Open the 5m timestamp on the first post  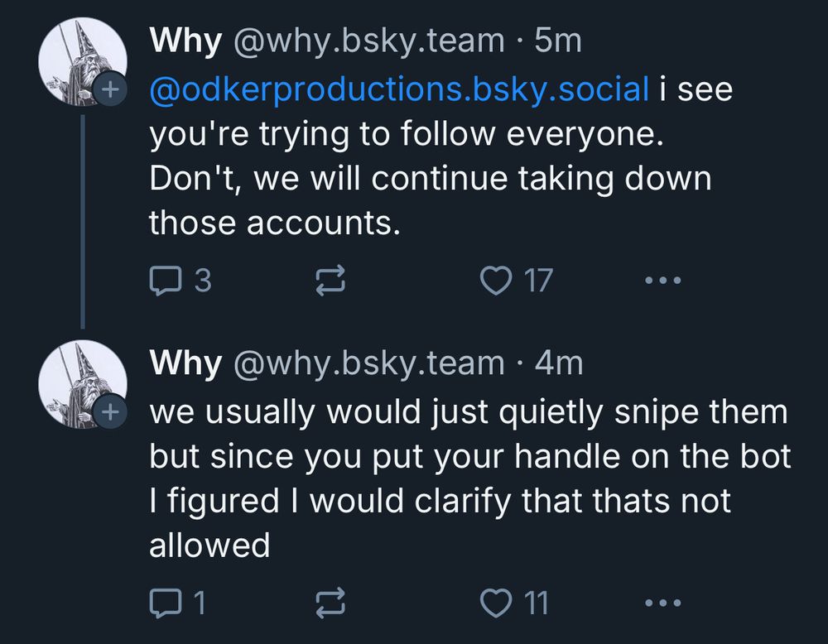click(x=559, y=41)
